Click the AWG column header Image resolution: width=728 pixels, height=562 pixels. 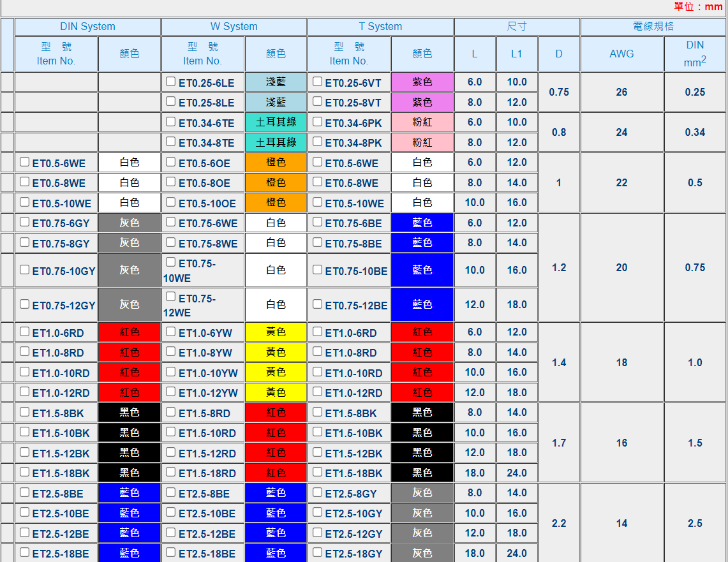click(621, 54)
